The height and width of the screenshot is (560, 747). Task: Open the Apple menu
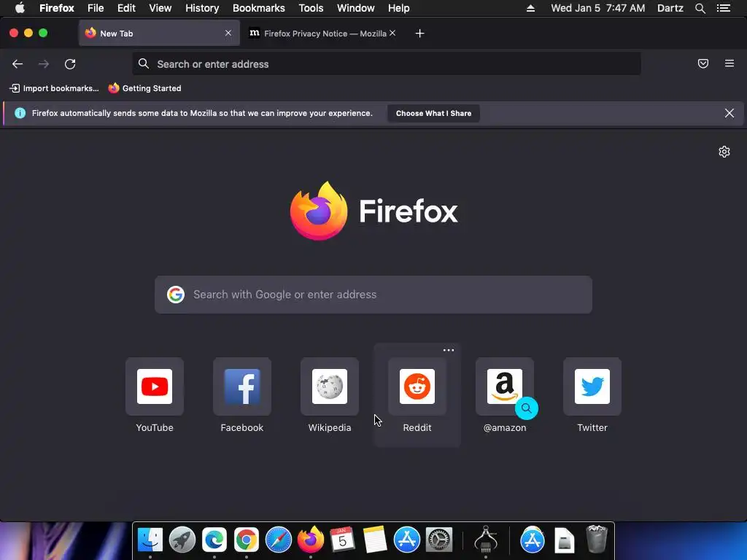(x=20, y=8)
